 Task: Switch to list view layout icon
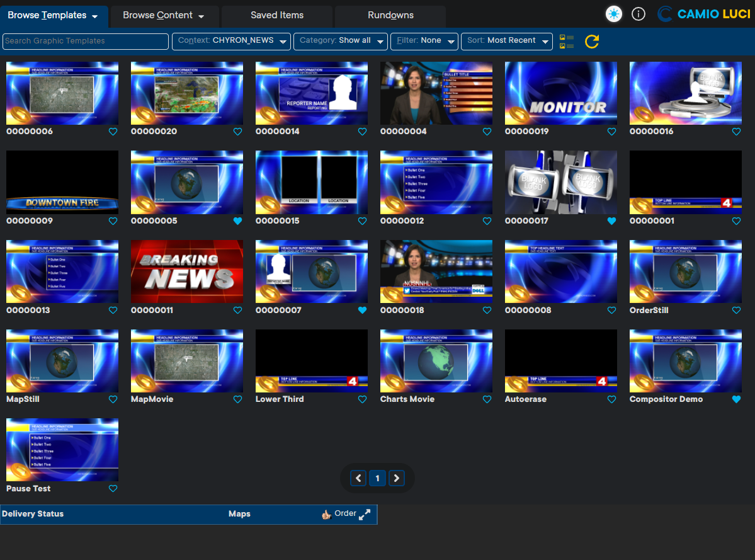pyautogui.click(x=567, y=42)
